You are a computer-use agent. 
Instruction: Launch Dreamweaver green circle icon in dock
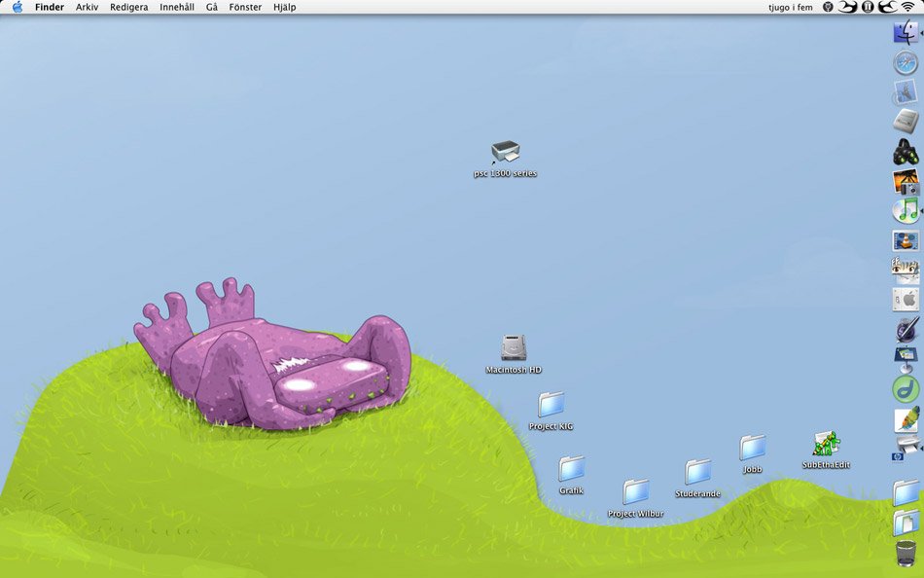(x=906, y=389)
